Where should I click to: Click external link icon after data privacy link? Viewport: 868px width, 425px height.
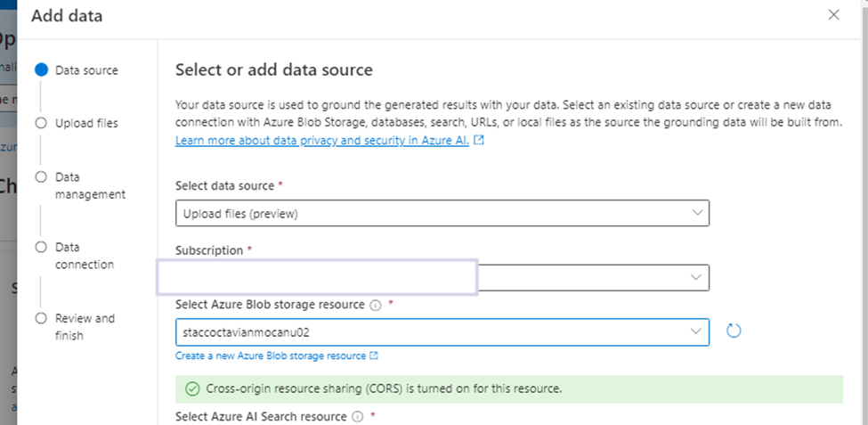(479, 141)
